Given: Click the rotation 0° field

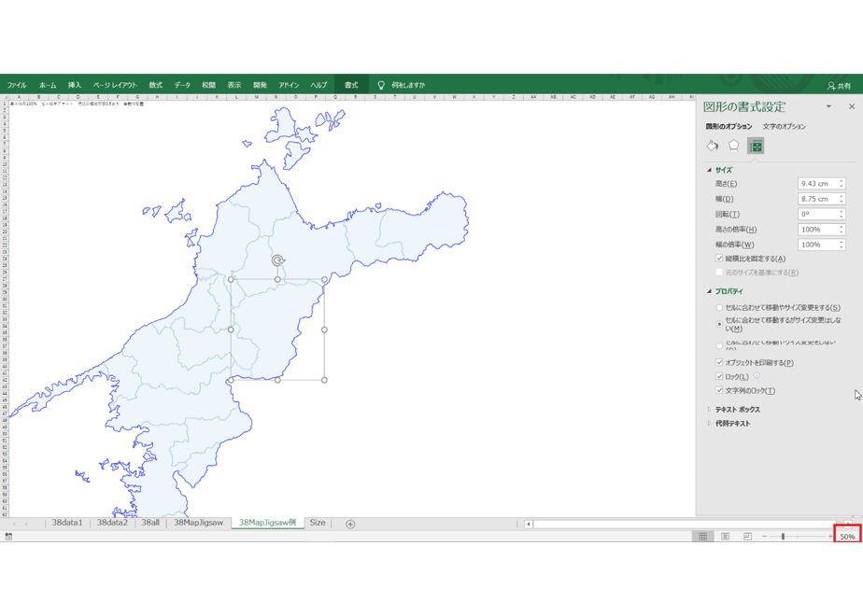Looking at the screenshot, I should pos(818,214).
